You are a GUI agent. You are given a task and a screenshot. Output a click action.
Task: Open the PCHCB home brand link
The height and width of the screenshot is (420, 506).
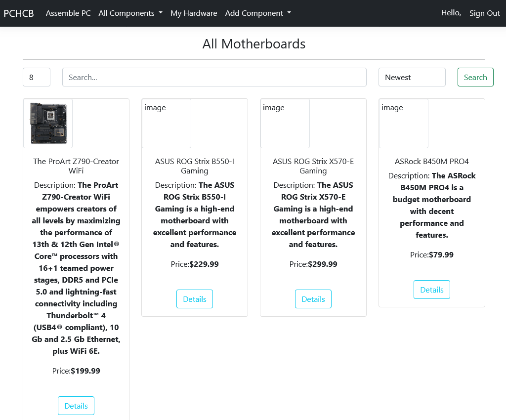(x=19, y=13)
